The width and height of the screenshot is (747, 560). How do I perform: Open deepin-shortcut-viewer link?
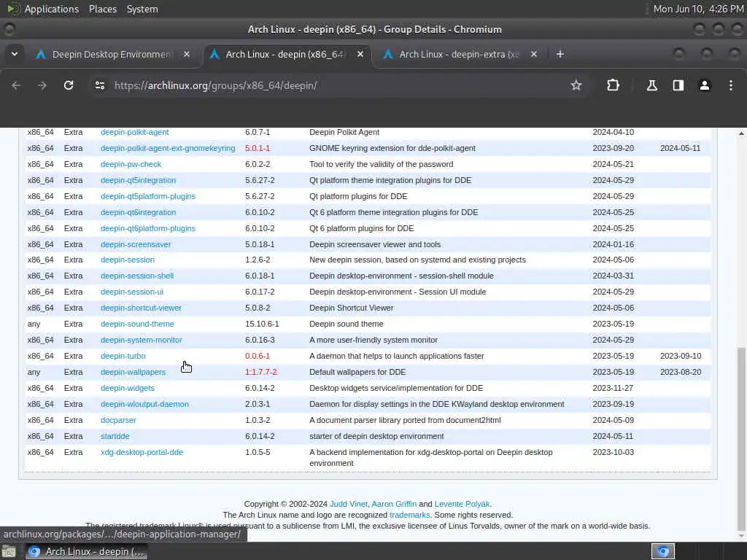point(141,308)
